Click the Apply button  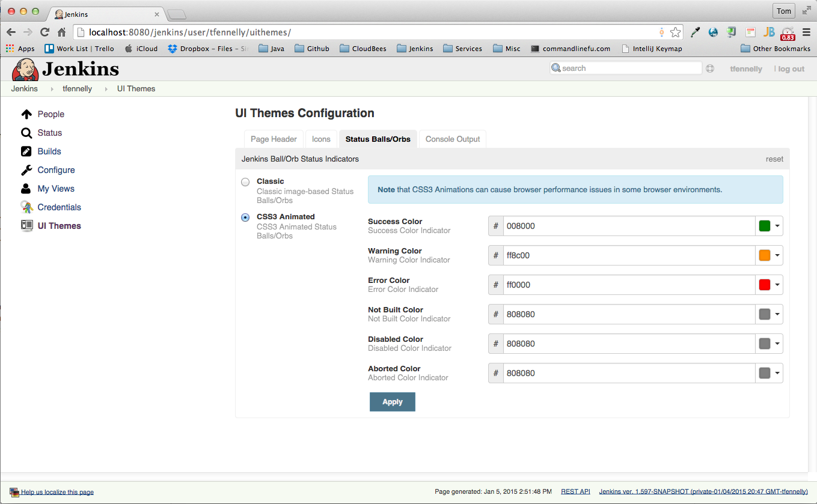(393, 402)
